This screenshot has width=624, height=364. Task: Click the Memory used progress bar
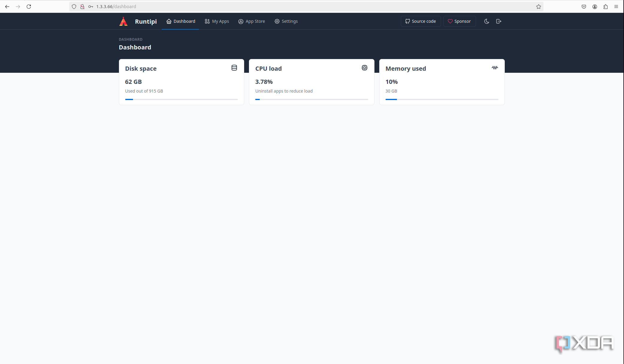(442, 99)
